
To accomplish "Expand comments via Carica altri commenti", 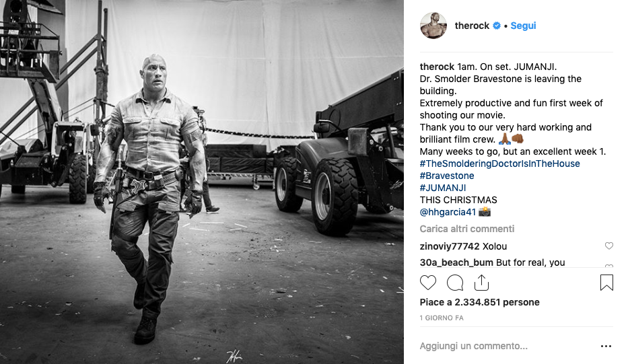I will coord(467,229).
